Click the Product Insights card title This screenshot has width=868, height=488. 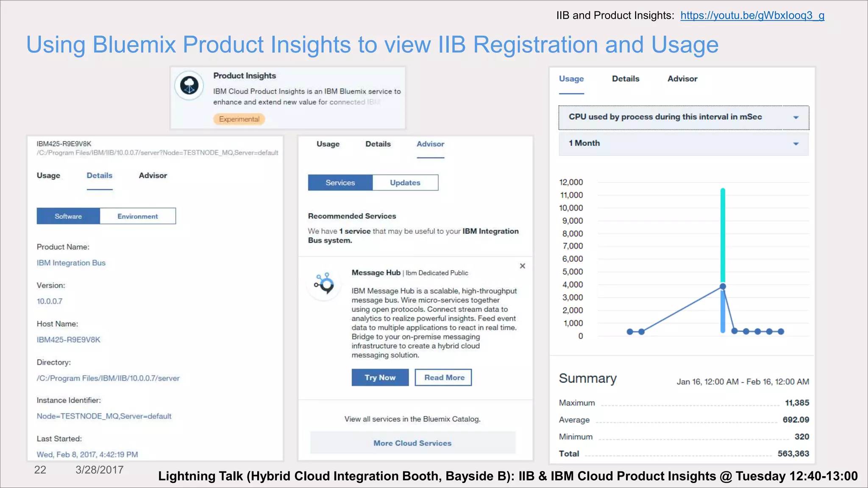click(x=245, y=76)
